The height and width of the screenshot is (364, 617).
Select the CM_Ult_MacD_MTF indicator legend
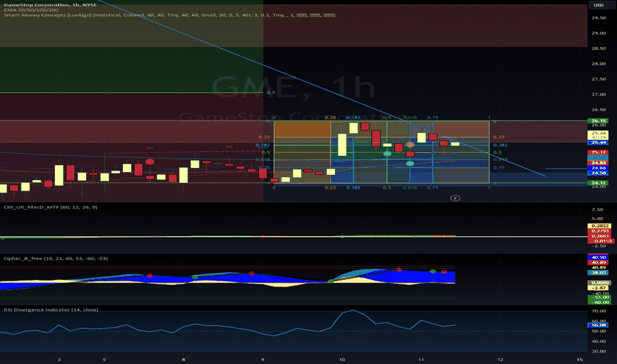pyautogui.click(x=50, y=207)
